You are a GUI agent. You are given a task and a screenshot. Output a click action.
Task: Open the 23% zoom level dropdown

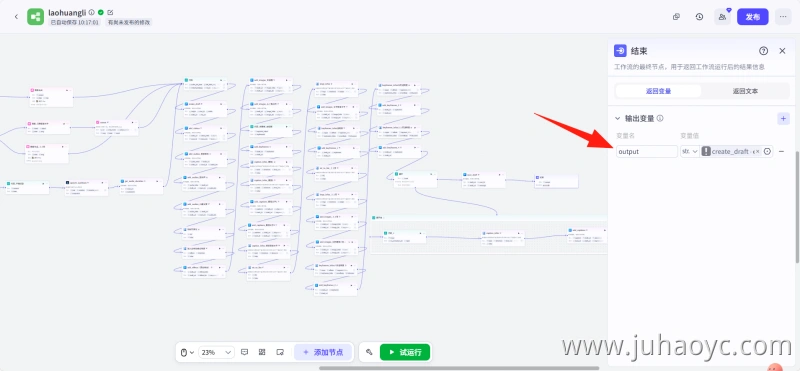[x=216, y=352]
